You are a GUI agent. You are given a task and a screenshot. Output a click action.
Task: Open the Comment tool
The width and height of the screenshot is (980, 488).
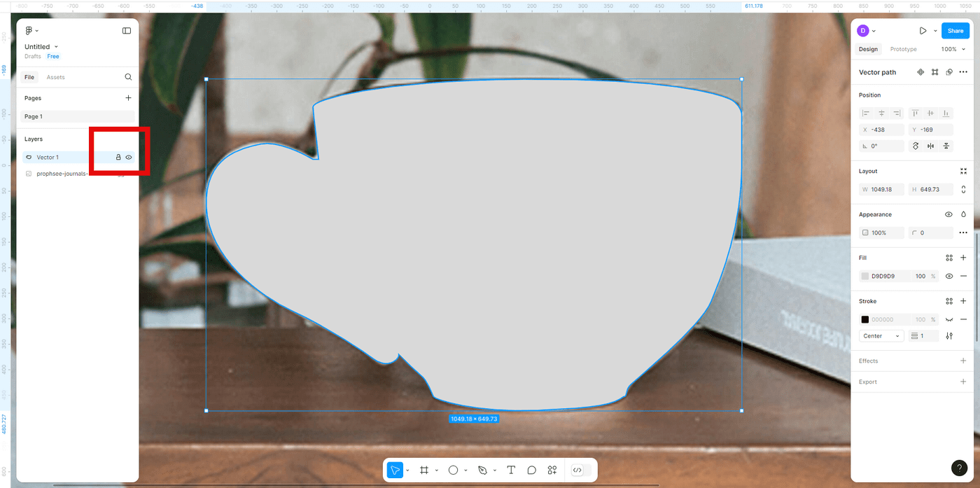pos(531,470)
